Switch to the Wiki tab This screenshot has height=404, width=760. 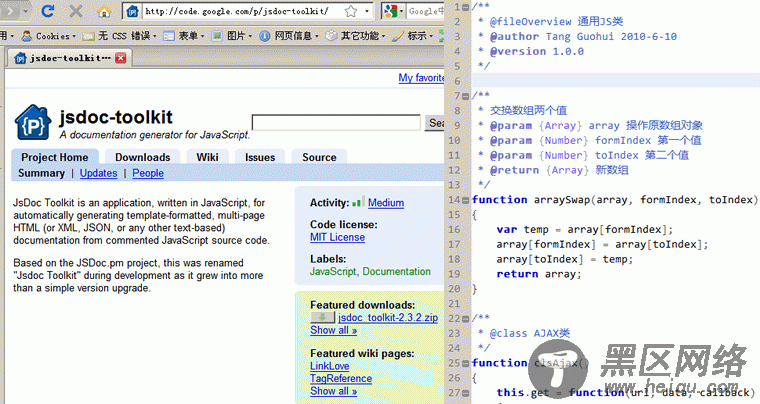207,157
